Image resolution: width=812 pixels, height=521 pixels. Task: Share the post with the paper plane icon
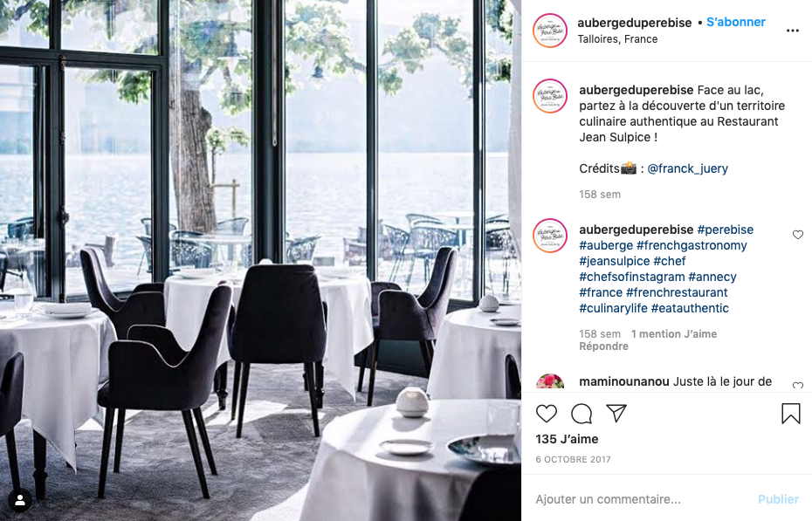coord(616,414)
